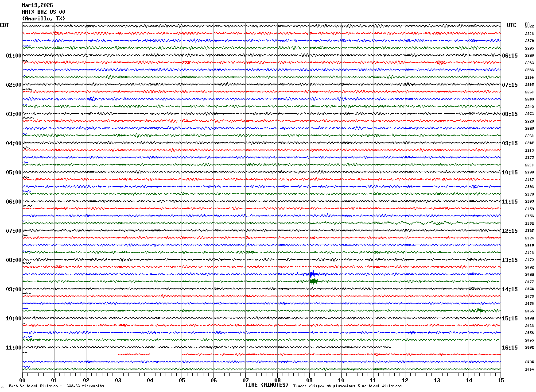Select the AMTX BHZ US 00 station label
The width and height of the screenshot is (536, 392).
(43, 12)
